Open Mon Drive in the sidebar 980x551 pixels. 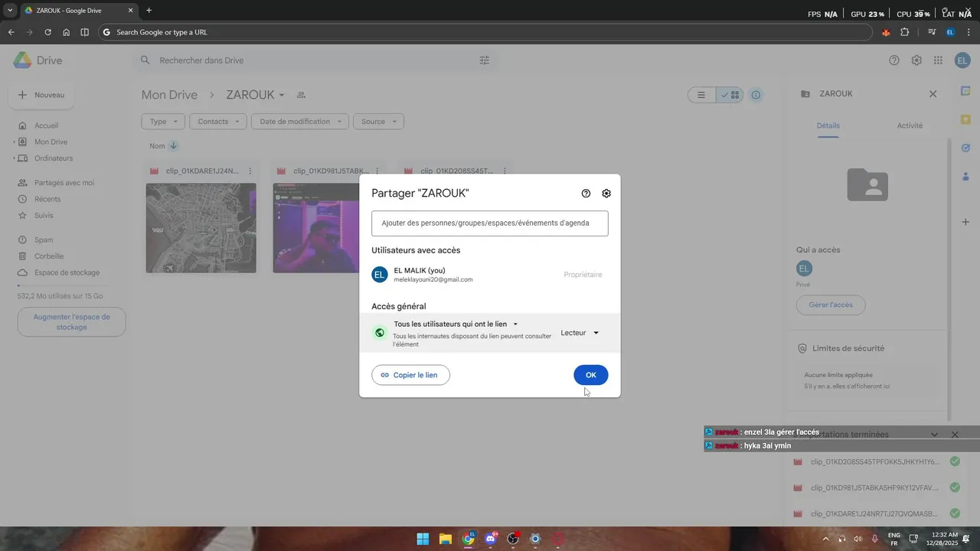pyautogui.click(x=51, y=142)
